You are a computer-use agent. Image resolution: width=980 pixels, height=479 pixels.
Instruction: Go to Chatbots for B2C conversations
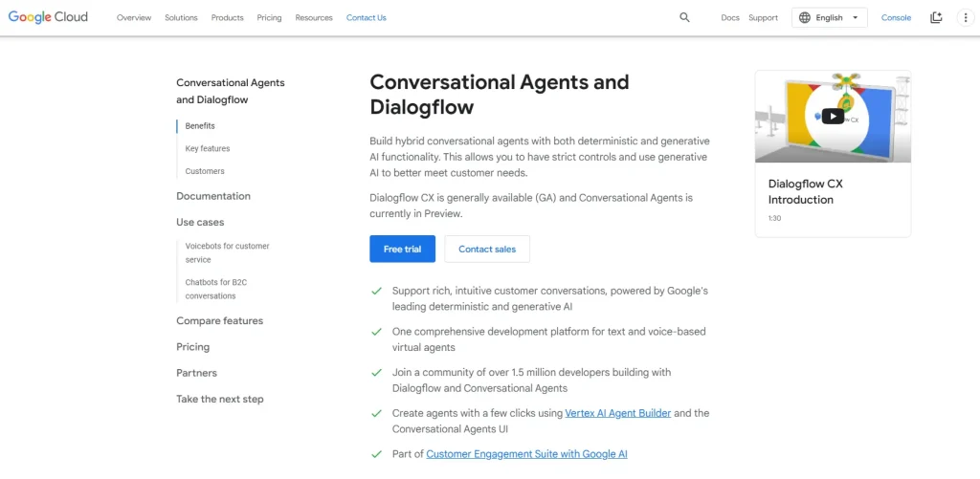click(216, 289)
